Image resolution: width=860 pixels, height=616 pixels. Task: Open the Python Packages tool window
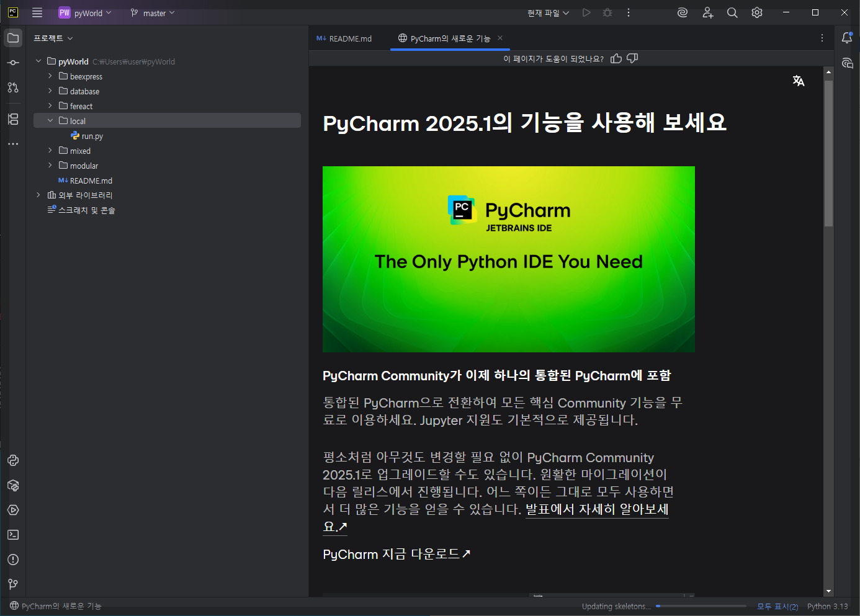click(x=13, y=485)
